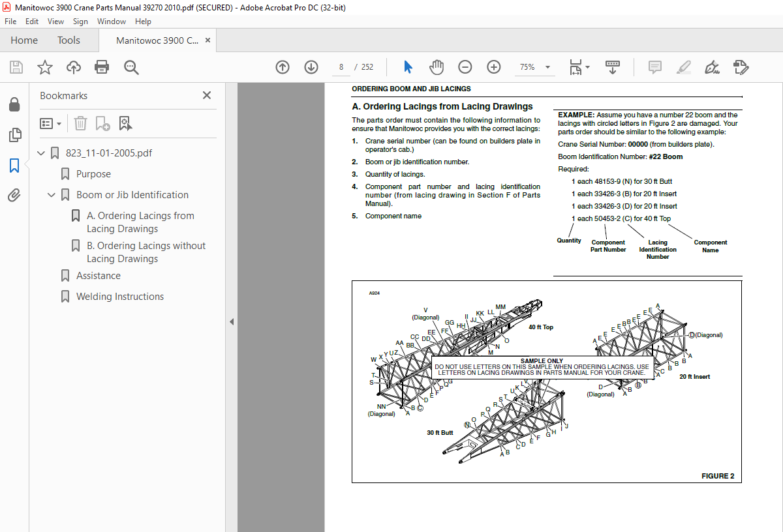This screenshot has height=532, width=783.
Task: Switch to the Home tab
Action: click(x=24, y=40)
